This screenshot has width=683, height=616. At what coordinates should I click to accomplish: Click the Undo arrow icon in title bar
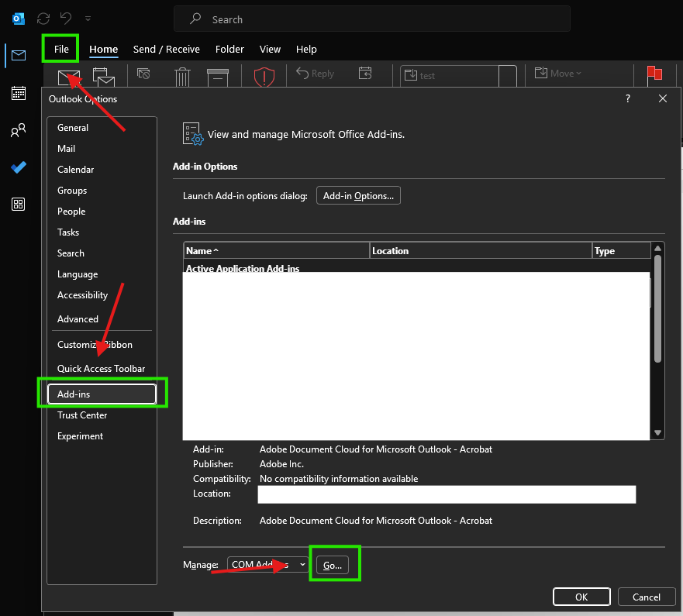pos(66,19)
